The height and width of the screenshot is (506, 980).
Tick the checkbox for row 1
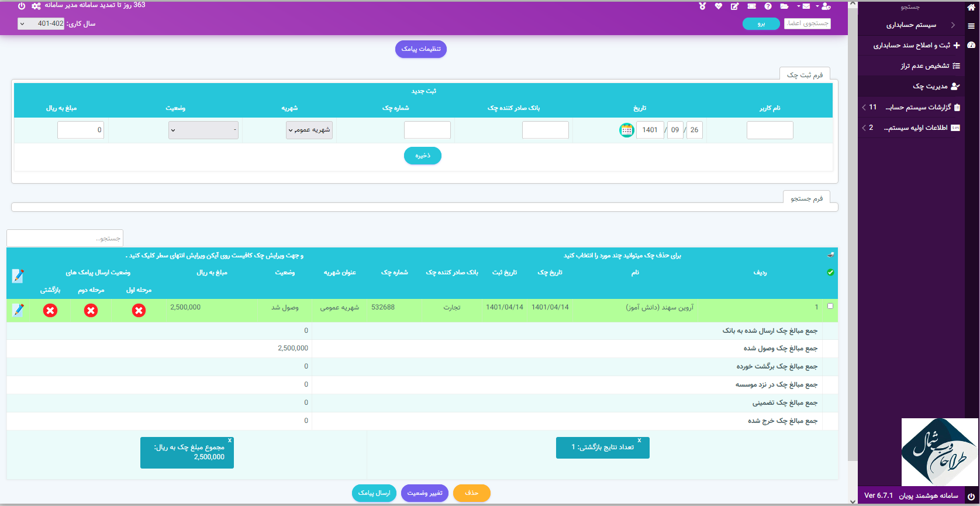[830, 306]
